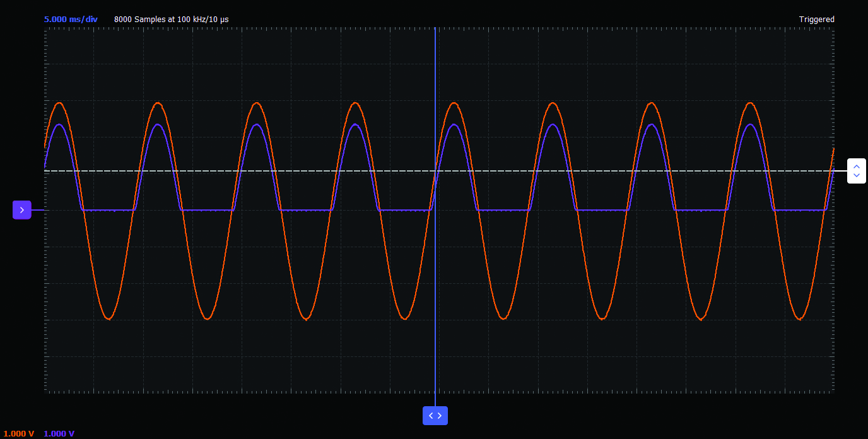Click the 8000 Samples at 100 kHz label
This screenshot has width=868, height=439.
click(171, 19)
